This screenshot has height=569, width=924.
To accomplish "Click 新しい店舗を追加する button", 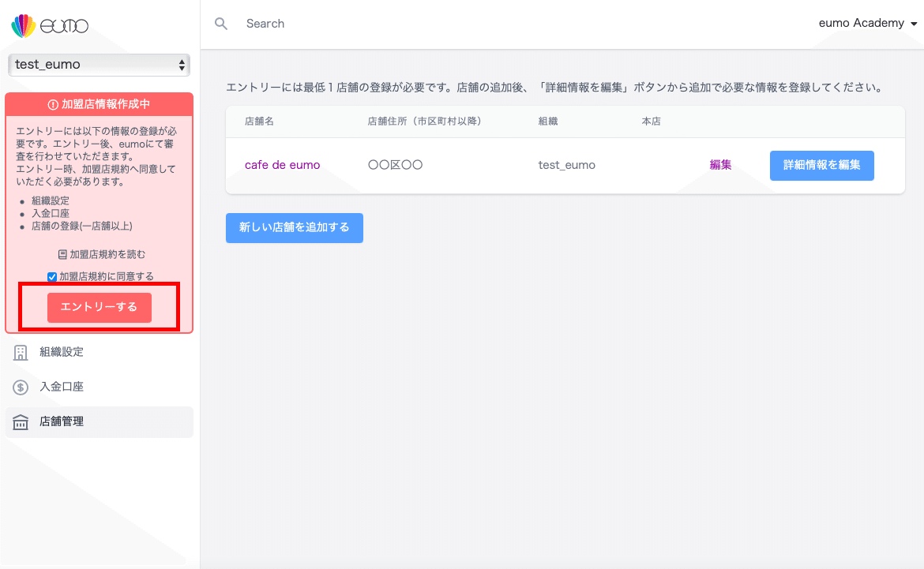I will coord(294,227).
